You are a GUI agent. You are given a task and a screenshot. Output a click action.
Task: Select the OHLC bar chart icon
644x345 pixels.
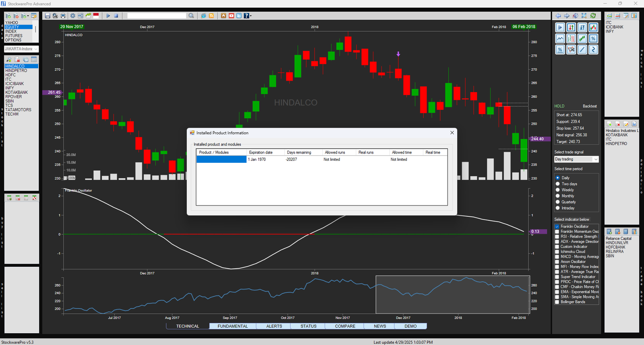pyautogui.click(x=571, y=39)
